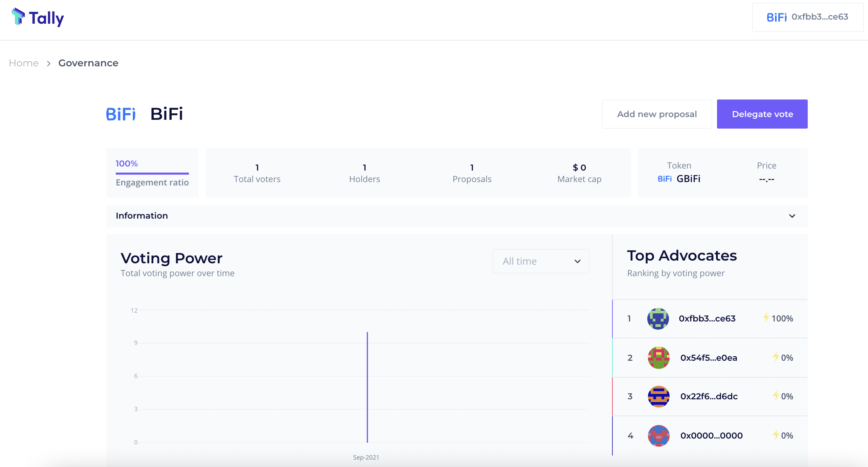The height and width of the screenshot is (467, 868).
Task: Click Delegate vote button
Action: (762, 114)
